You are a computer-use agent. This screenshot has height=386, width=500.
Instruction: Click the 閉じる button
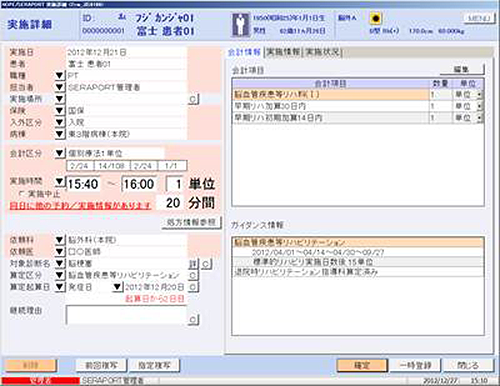[x=468, y=365]
